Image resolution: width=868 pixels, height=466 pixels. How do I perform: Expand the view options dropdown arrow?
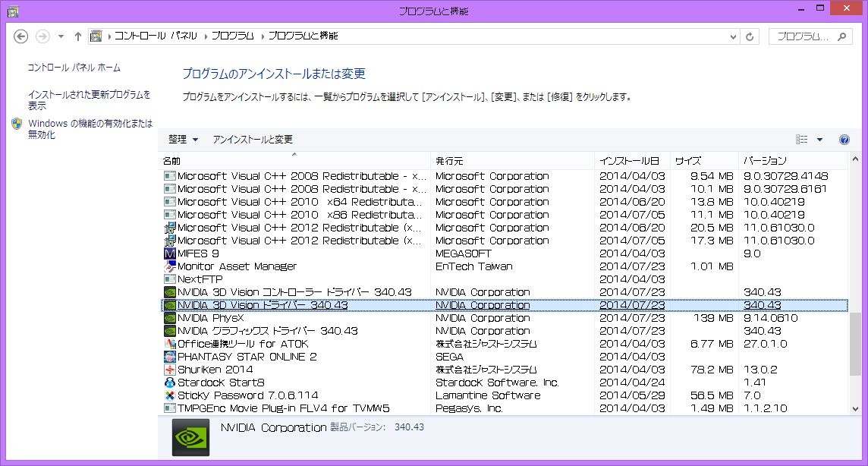pos(820,140)
